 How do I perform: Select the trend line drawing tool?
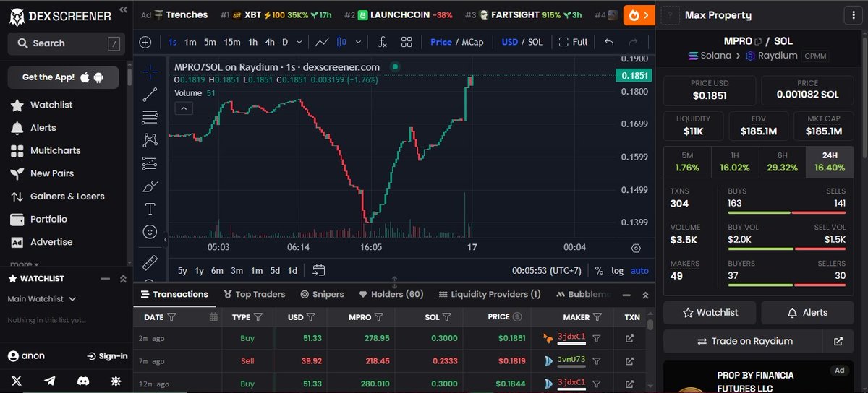coord(150,94)
